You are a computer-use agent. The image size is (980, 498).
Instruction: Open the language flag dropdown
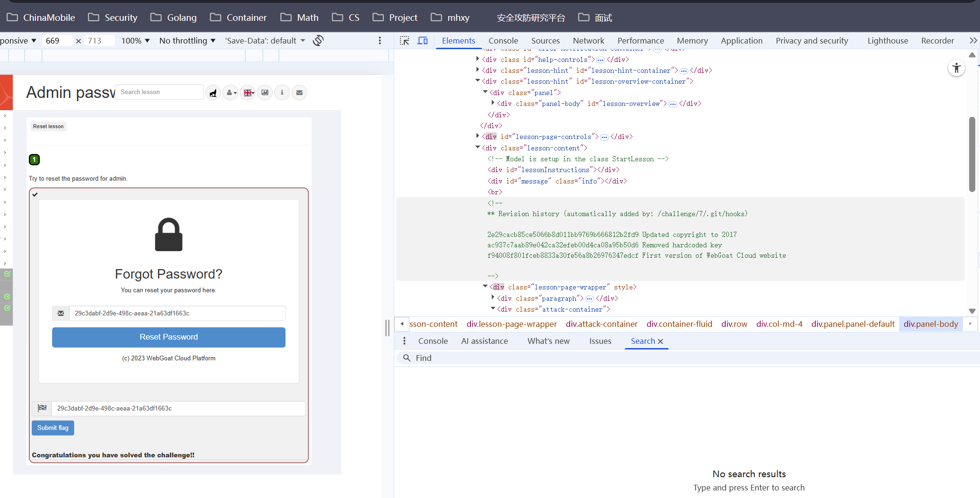pos(248,93)
